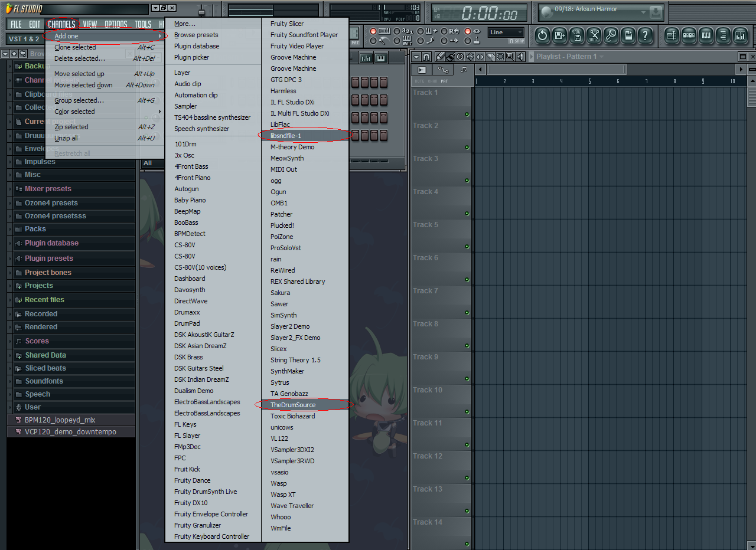Select the playlist slice tool
Viewport: 756px width, 550px height.
pos(490,57)
